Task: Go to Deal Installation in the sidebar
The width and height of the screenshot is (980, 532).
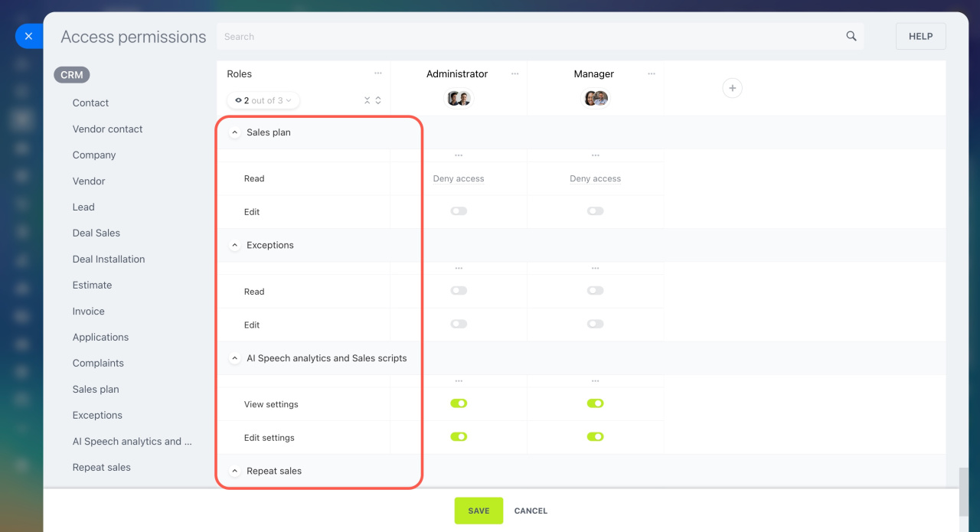Action: 109,259
